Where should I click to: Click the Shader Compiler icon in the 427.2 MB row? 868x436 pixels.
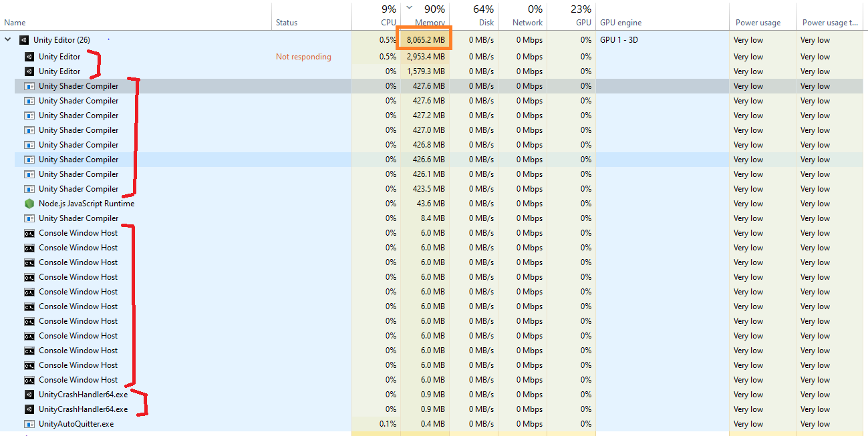[29, 116]
